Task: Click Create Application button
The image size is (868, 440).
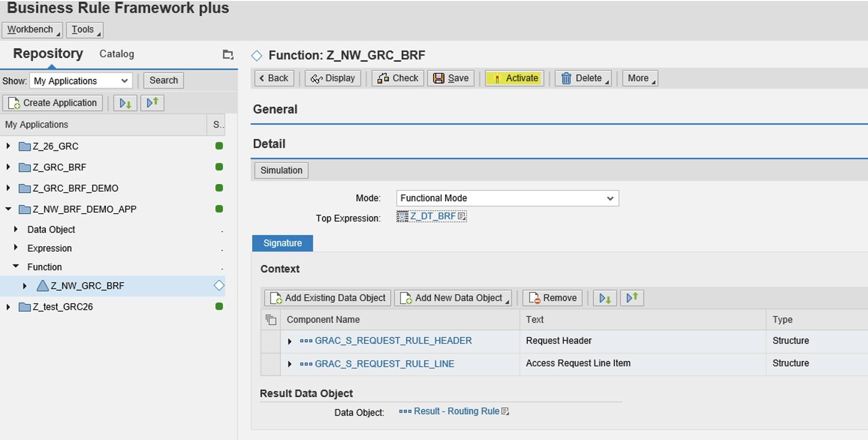Action: [x=53, y=103]
